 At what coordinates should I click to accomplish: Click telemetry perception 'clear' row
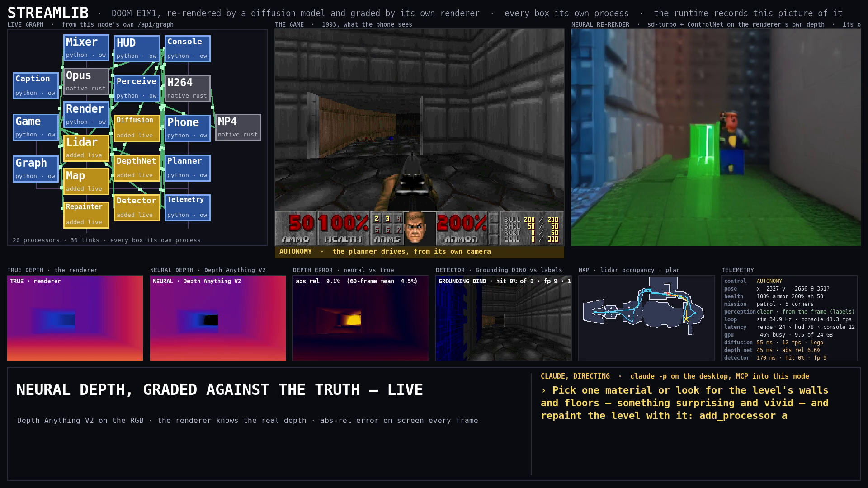pos(789,312)
